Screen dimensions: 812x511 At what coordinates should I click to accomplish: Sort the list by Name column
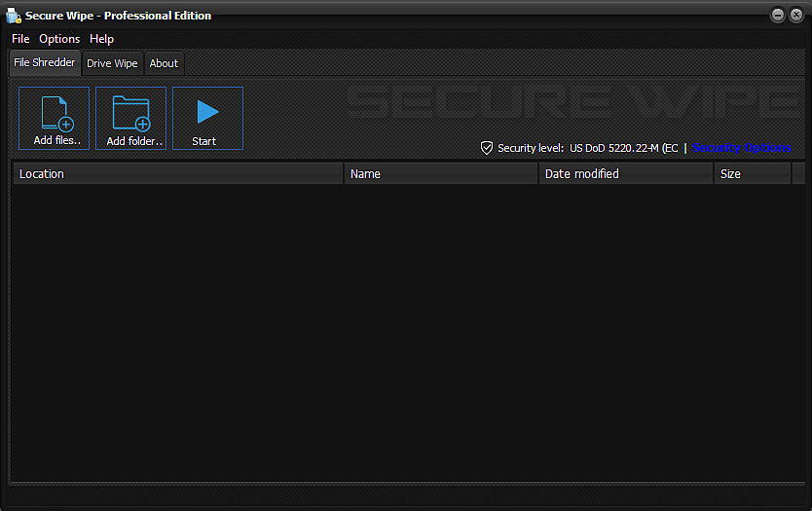coord(441,174)
